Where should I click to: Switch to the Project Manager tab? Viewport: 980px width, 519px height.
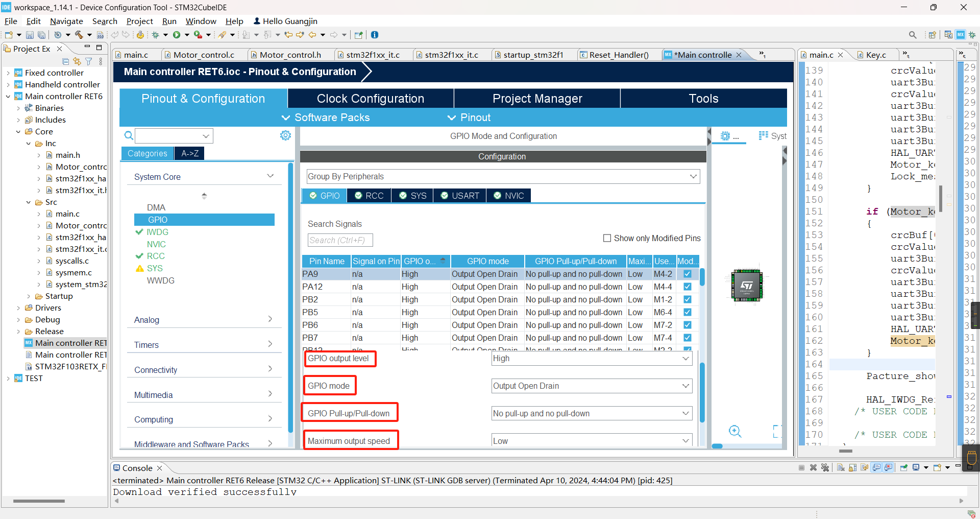pos(537,99)
